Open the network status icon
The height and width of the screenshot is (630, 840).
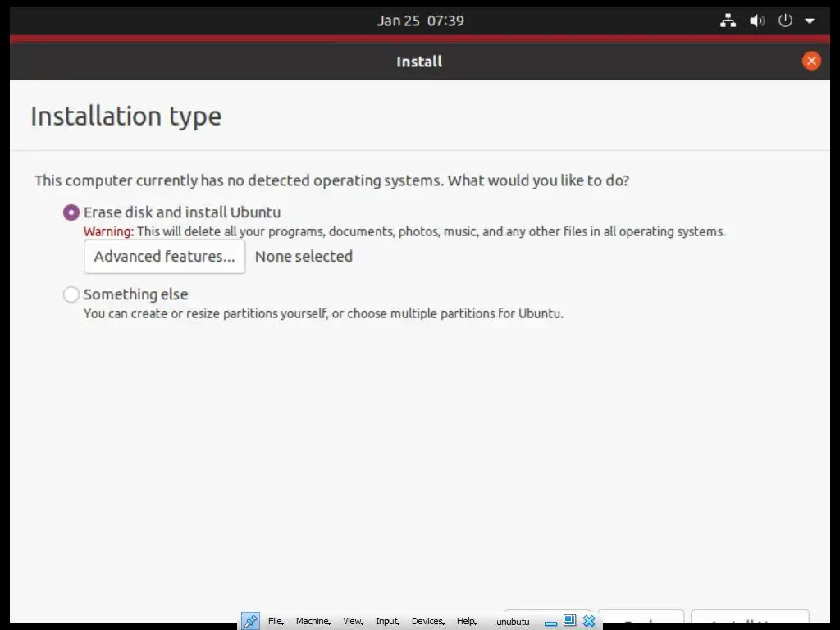pos(728,21)
